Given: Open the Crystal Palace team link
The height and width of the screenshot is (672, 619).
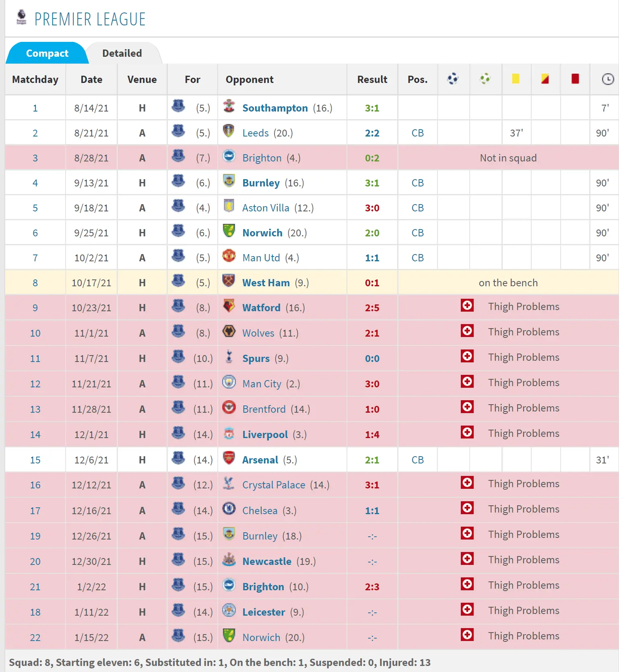Looking at the screenshot, I should pos(273,485).
